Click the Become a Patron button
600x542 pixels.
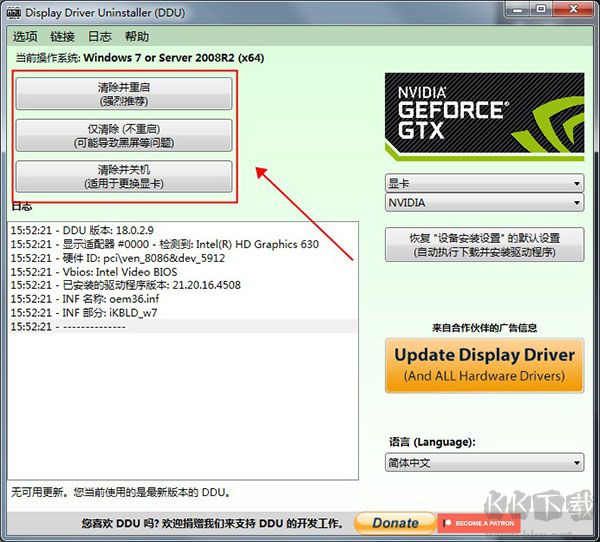(478, 523)
